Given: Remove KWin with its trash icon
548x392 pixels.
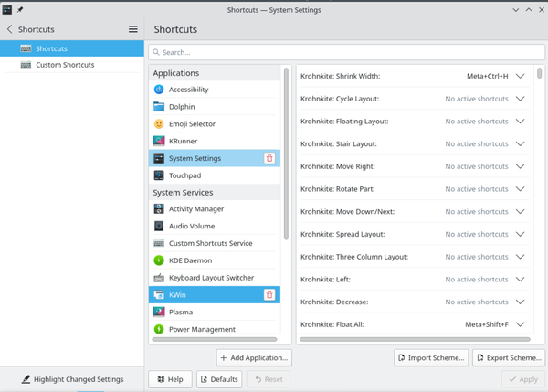Looking at the screenshot, I should point(269,295).
